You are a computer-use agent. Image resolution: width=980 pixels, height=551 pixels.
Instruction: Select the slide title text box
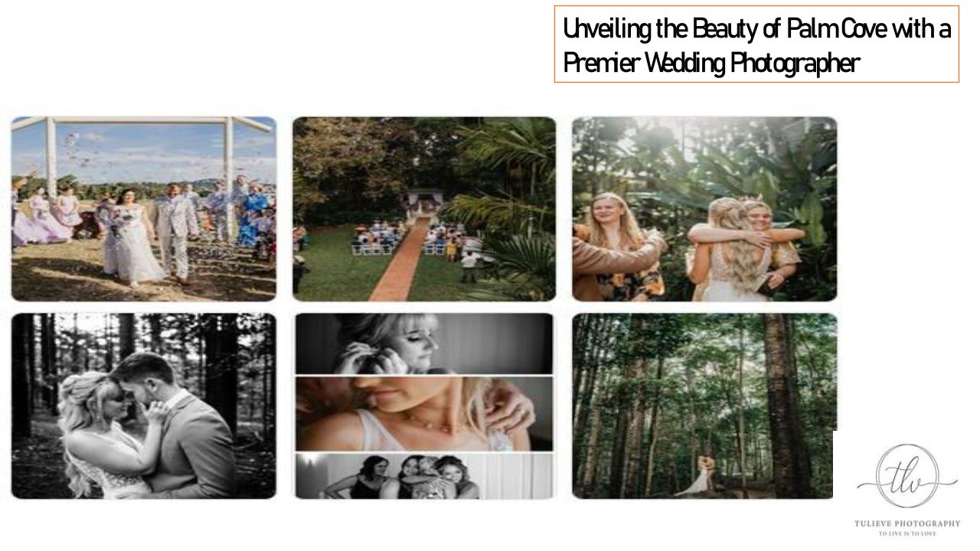[x=756, y=44]
